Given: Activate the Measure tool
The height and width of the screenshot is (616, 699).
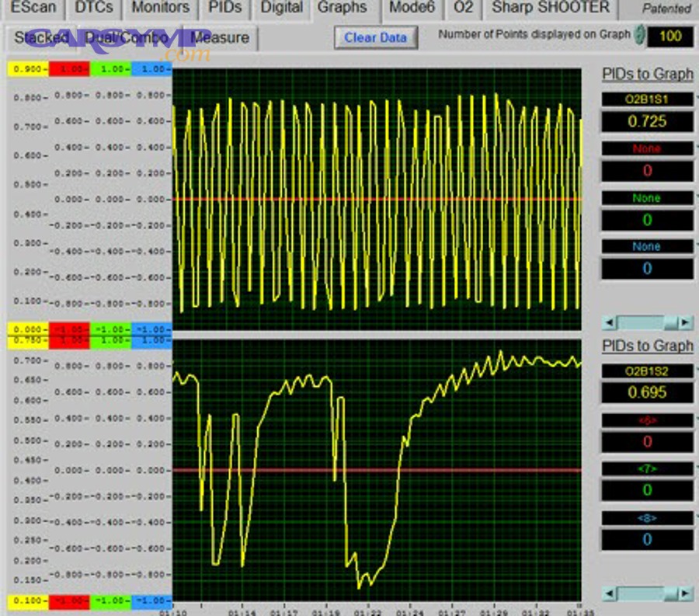Looking at the screenshot, I should tap(217, 37).
